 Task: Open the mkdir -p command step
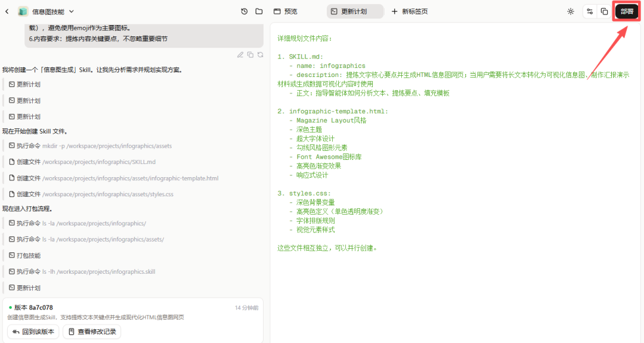pos(91,146)
